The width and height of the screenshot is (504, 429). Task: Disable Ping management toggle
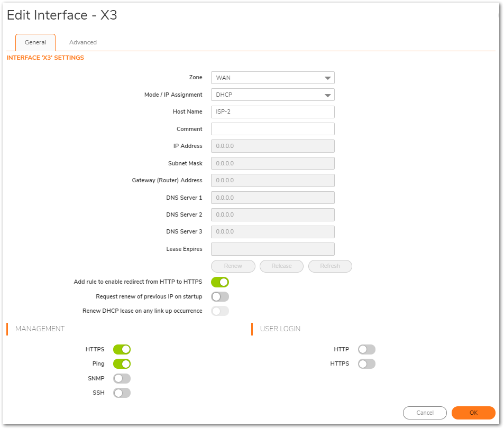[x=122, y=363]
